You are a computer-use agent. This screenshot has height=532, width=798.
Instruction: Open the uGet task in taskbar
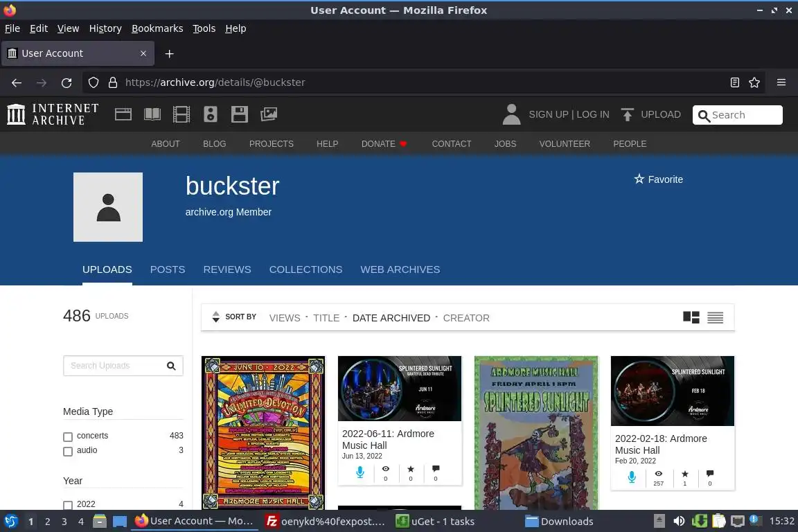click(x=435, y=522)
